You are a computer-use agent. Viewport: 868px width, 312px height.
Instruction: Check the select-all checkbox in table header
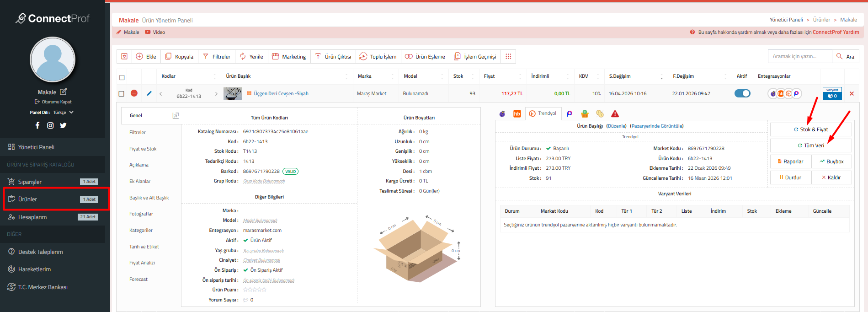[x=122, y=77]
